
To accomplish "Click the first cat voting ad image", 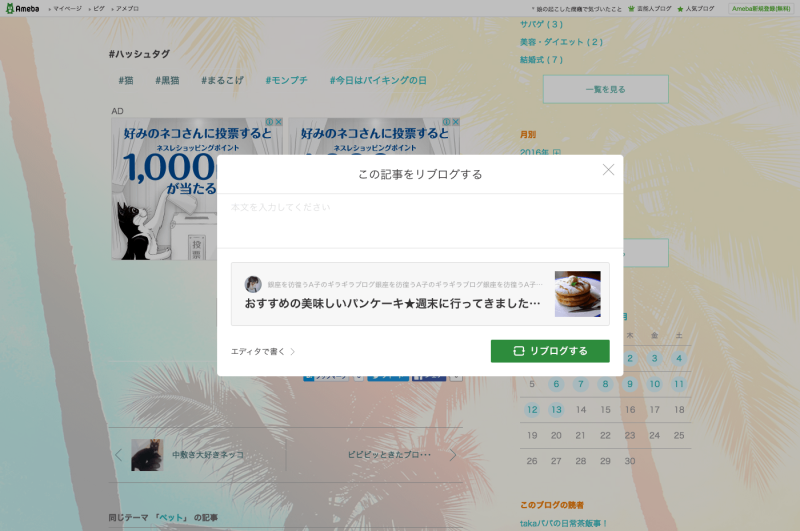I will click(x=164, y=189).
